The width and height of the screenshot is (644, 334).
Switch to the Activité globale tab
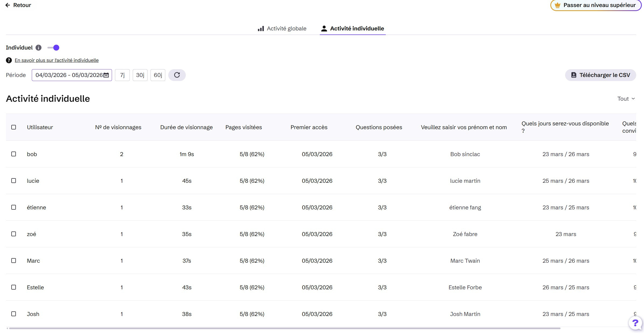pyautogui.click(x=286, y=29)
